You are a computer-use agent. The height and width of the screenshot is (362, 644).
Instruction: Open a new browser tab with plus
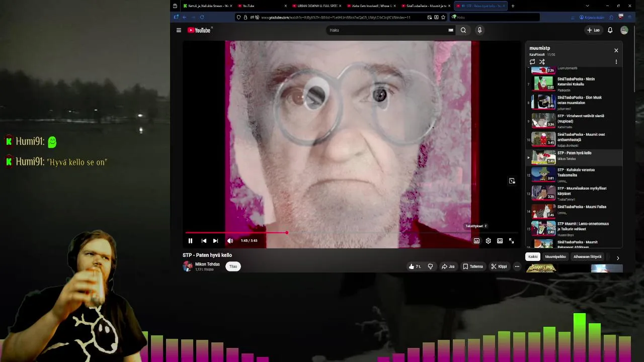tap(513, 6)
